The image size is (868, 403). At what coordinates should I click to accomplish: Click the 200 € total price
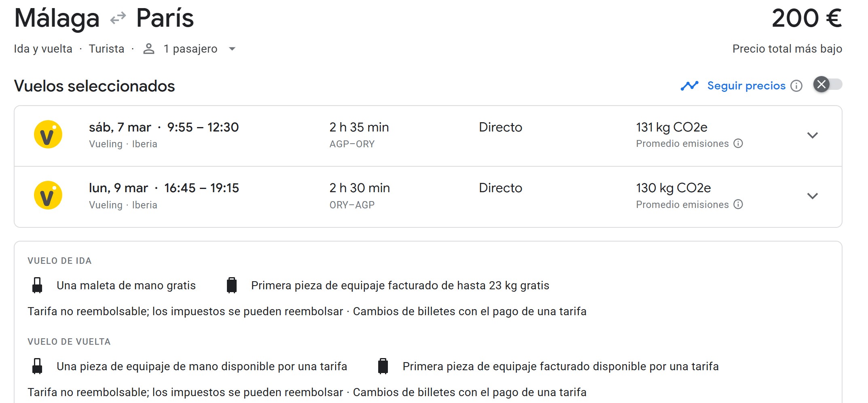806,18
